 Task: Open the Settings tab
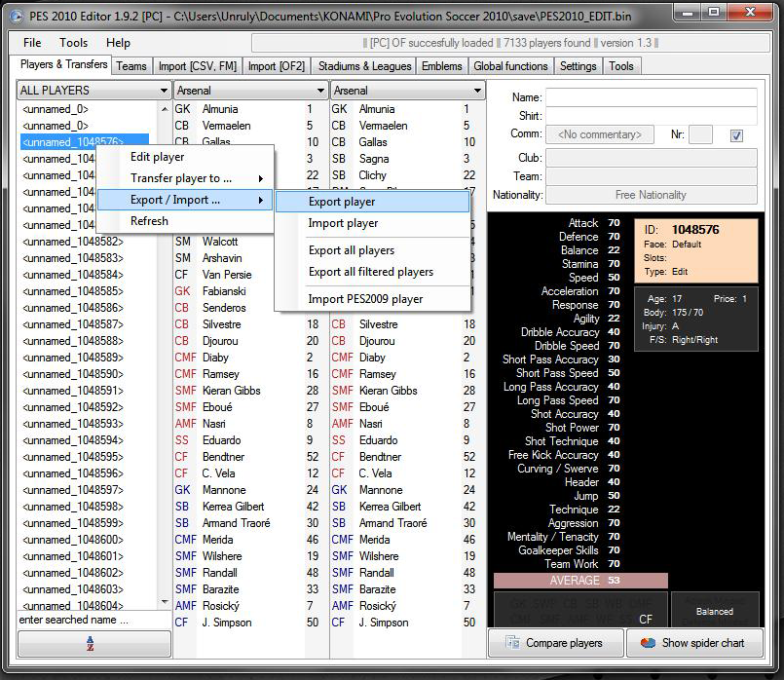(x=578, y=66)
